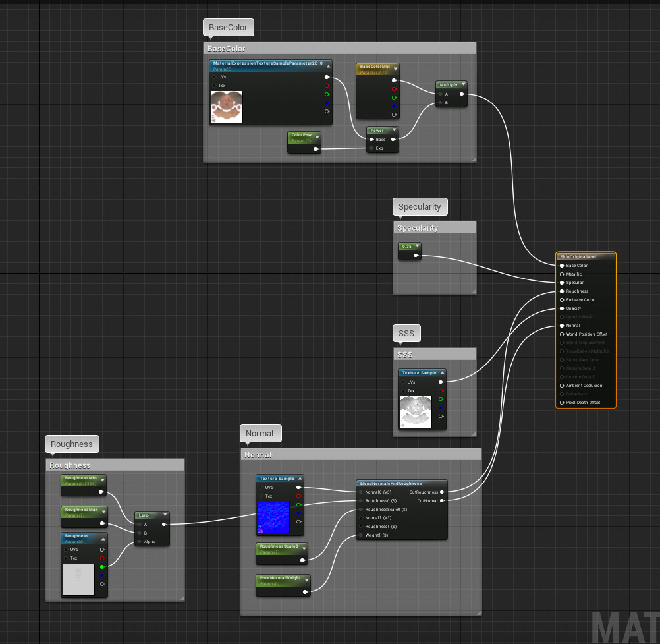Click the Multiply node A input pin
Image resolution: width=660 pixels, height=644 pixels.
pos(441,94)
